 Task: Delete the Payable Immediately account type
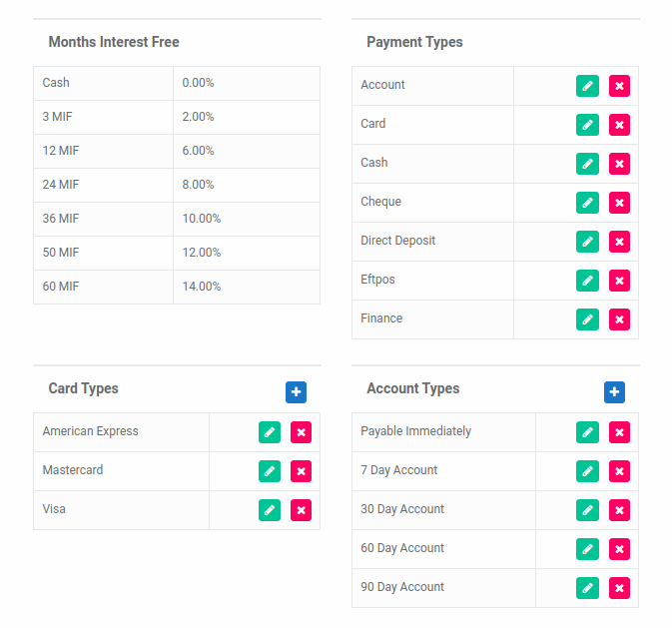619,432
